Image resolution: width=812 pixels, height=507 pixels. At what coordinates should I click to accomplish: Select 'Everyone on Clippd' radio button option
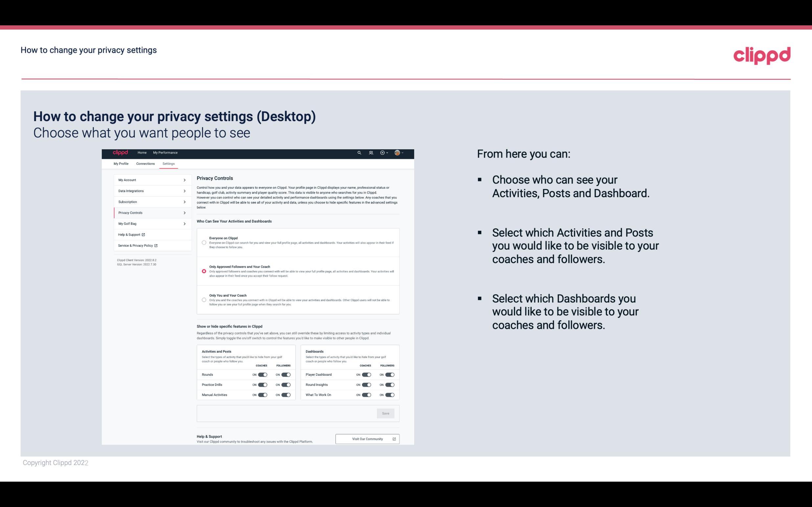click(x=204, y=243)
